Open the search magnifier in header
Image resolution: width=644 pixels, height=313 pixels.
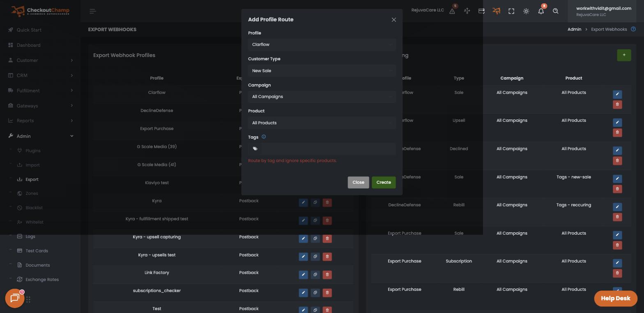click(x=556, y=11)
